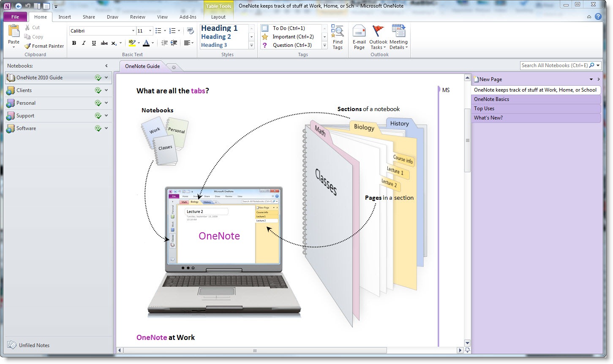Open Find Tags

(x=338, y=37)
